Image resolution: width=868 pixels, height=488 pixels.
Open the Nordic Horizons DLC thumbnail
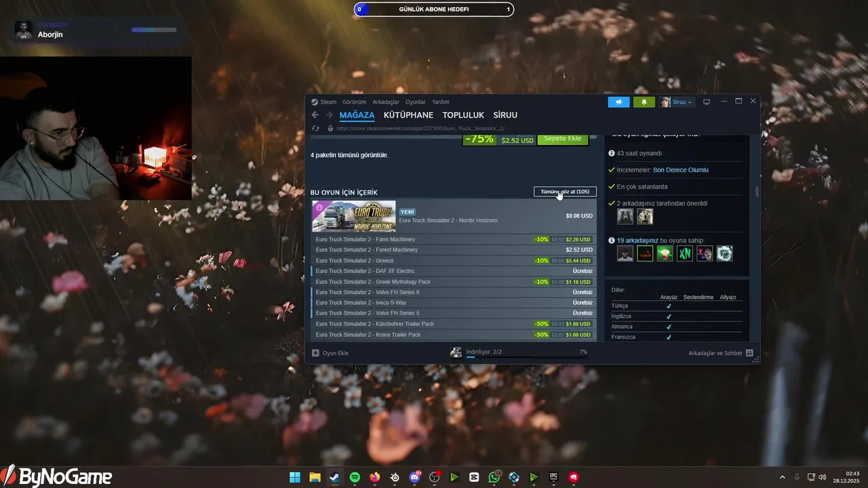354,216
